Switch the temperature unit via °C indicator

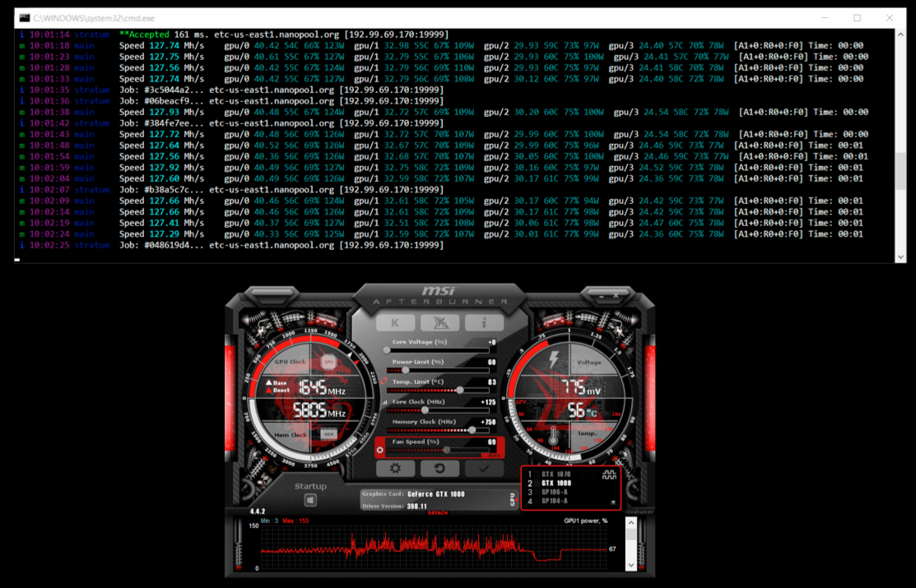point(593,414)
